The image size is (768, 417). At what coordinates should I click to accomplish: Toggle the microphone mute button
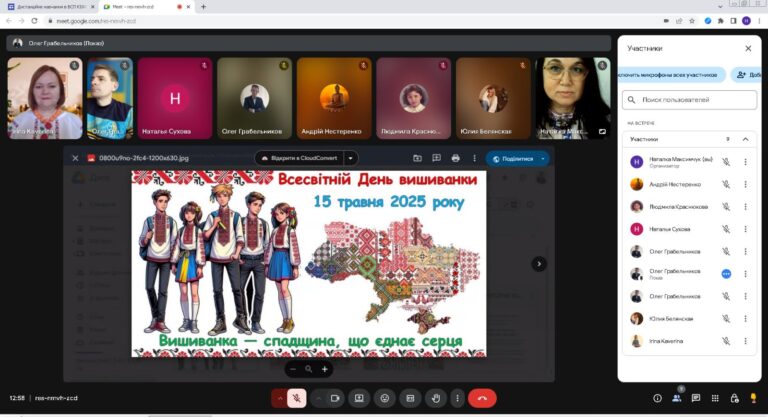[297, 398]
